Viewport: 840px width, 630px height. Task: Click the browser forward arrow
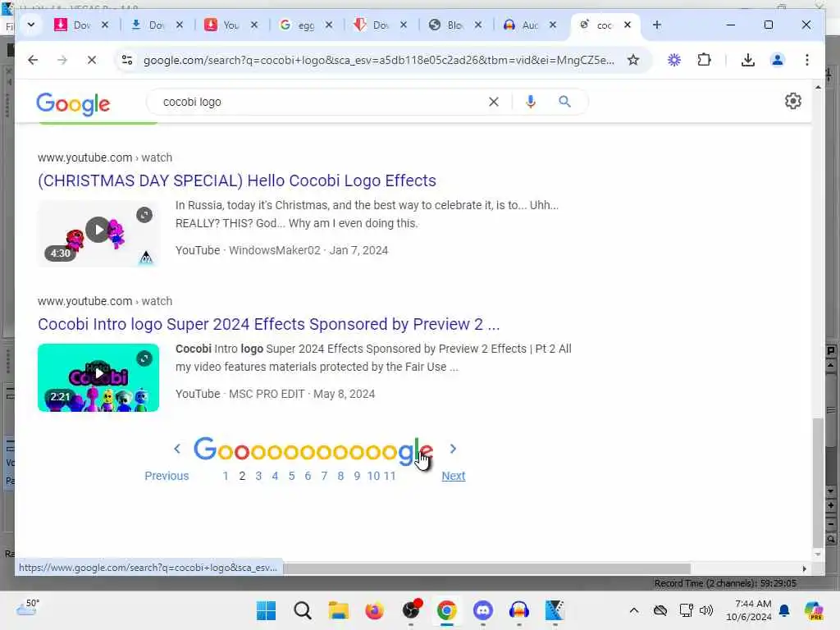(x=62, y=60)
